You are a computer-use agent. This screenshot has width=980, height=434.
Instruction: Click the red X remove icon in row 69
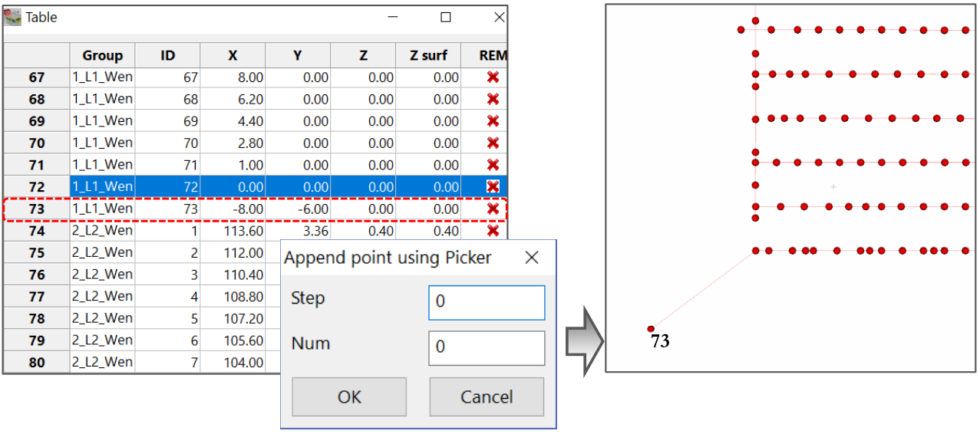[x=493, y=121]
